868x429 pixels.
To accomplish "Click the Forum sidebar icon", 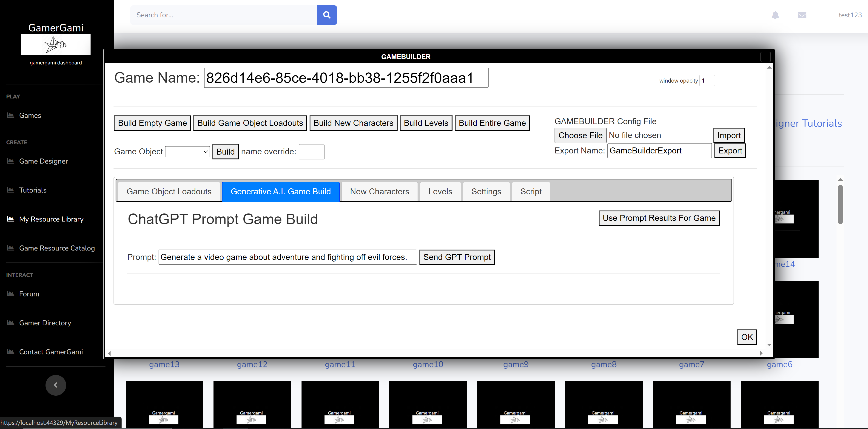I will tap(11, 294).
